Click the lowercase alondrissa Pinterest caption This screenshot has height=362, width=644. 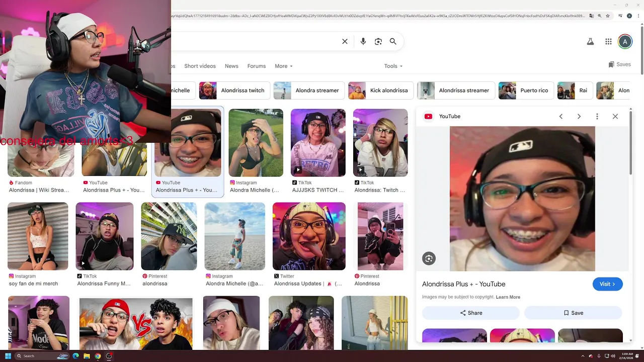(x=155, y=284)
